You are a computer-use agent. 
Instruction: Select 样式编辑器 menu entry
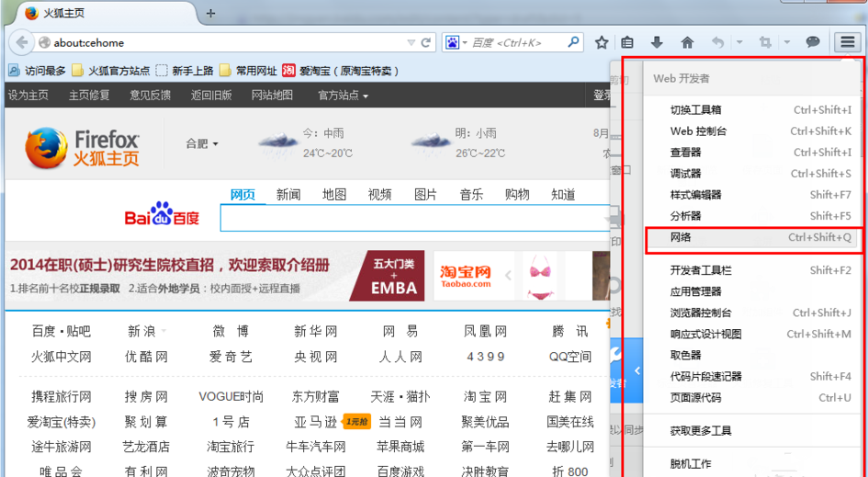pyautogui.click(x=753, y=195)
